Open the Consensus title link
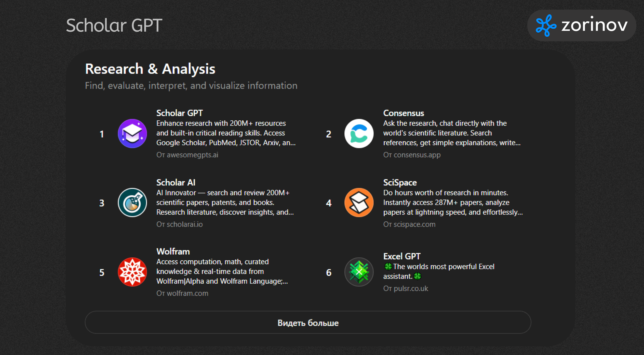The width and height of the screenshot is (644, 355). (404, 113)
